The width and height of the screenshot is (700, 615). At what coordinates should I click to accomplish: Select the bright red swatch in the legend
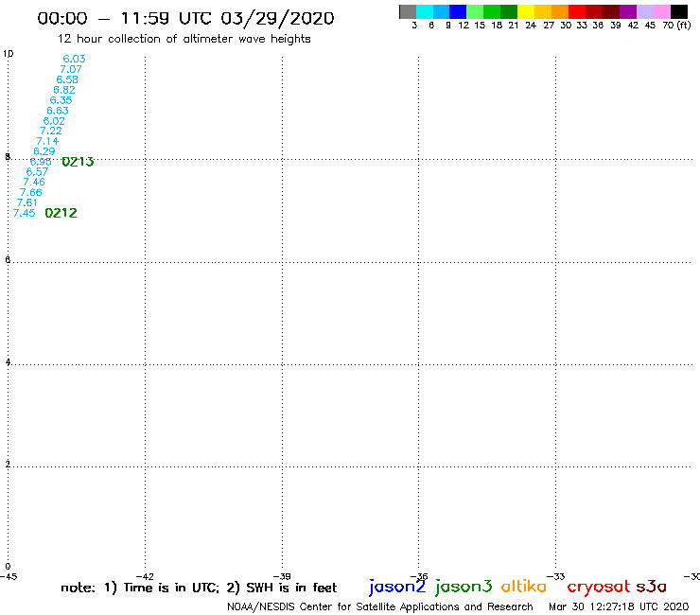tap(577, 11)
